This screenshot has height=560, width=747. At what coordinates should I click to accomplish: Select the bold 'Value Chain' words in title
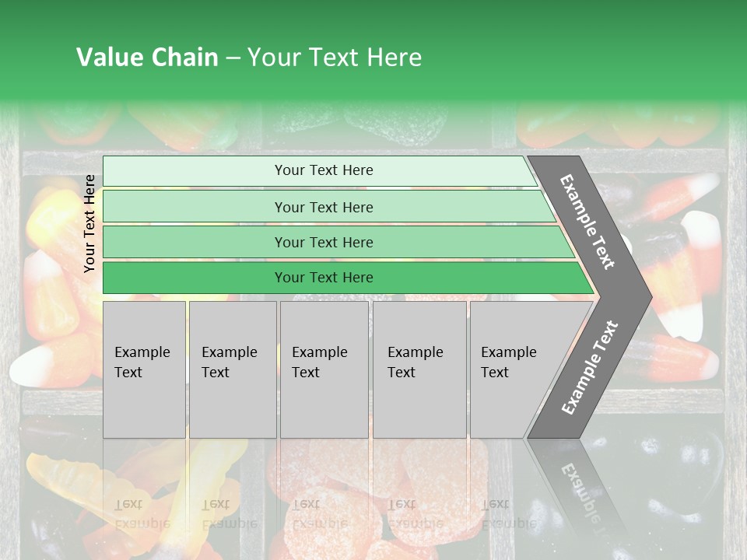[x=147, y=57]
